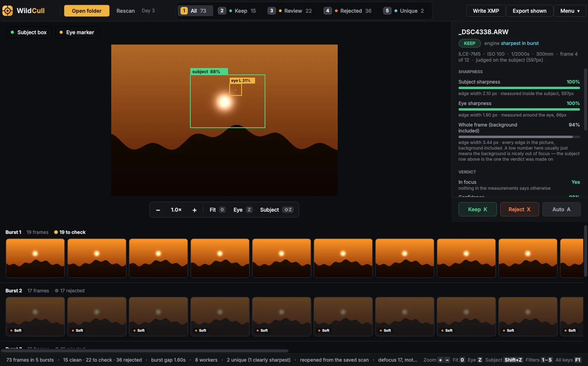Click Fit view button
The height and width of the screenshot is (366, 588).
coord(217,210)
